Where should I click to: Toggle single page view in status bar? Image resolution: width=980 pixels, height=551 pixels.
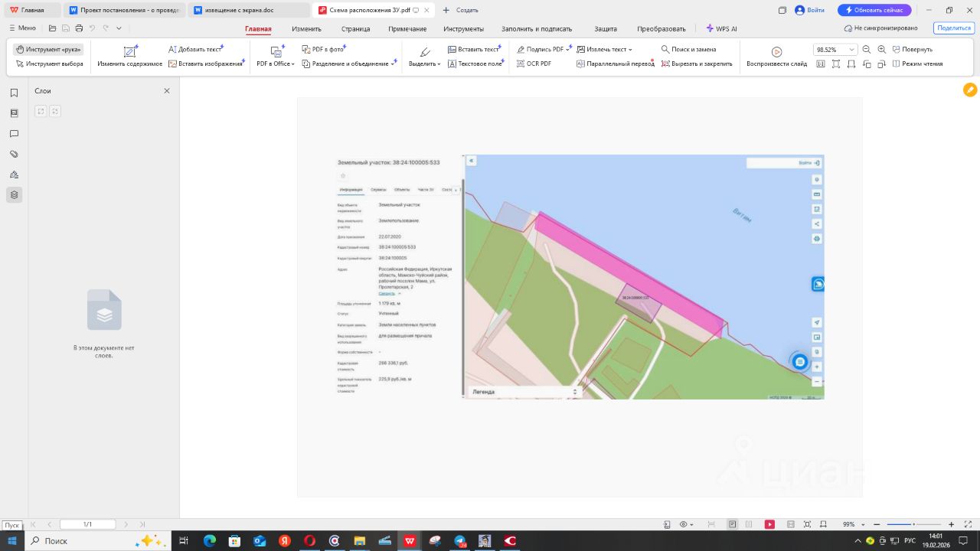click(733, 524)
